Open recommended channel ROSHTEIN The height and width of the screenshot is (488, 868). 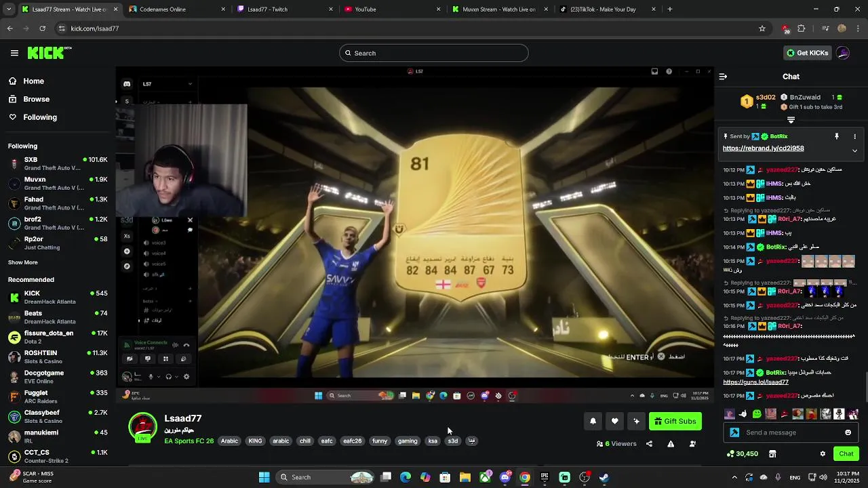click(x=58, y=357)
